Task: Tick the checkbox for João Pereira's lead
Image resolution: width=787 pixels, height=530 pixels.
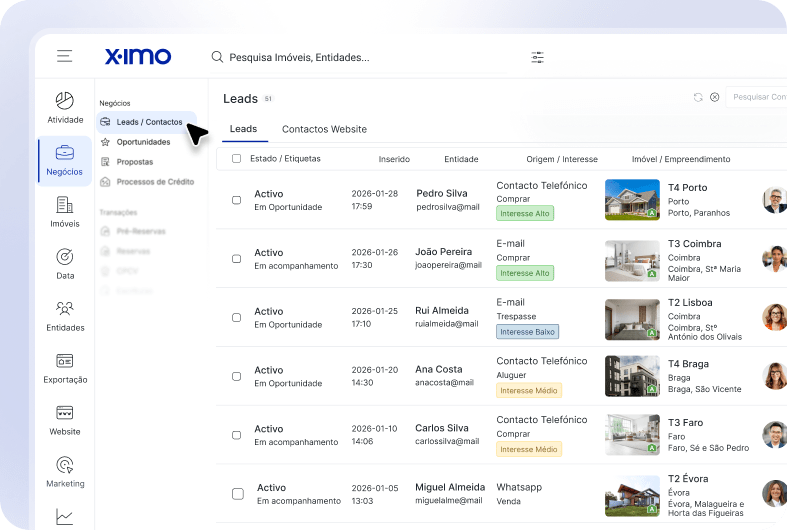Action: (236, 259)
